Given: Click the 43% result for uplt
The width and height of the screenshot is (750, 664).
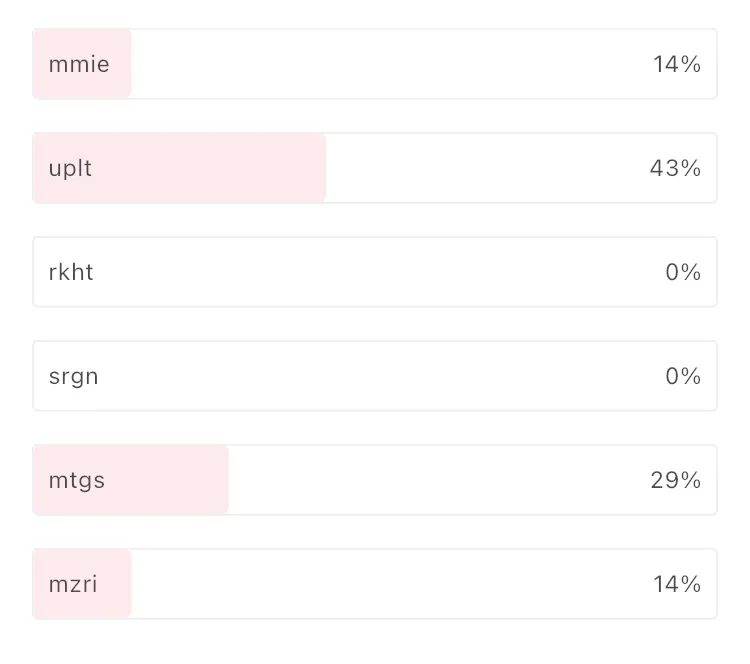Looking at the screenshot, I should coord(675,168).
